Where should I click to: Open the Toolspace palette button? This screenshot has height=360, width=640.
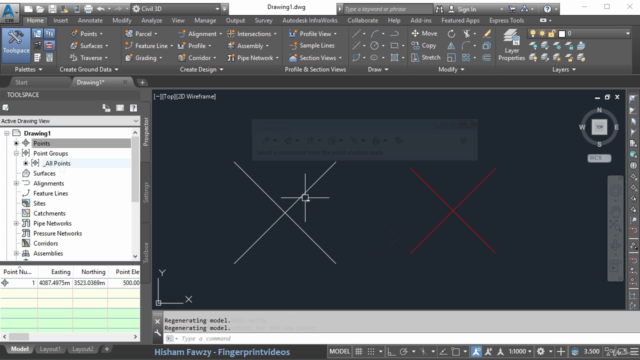(x=16, y=44)
